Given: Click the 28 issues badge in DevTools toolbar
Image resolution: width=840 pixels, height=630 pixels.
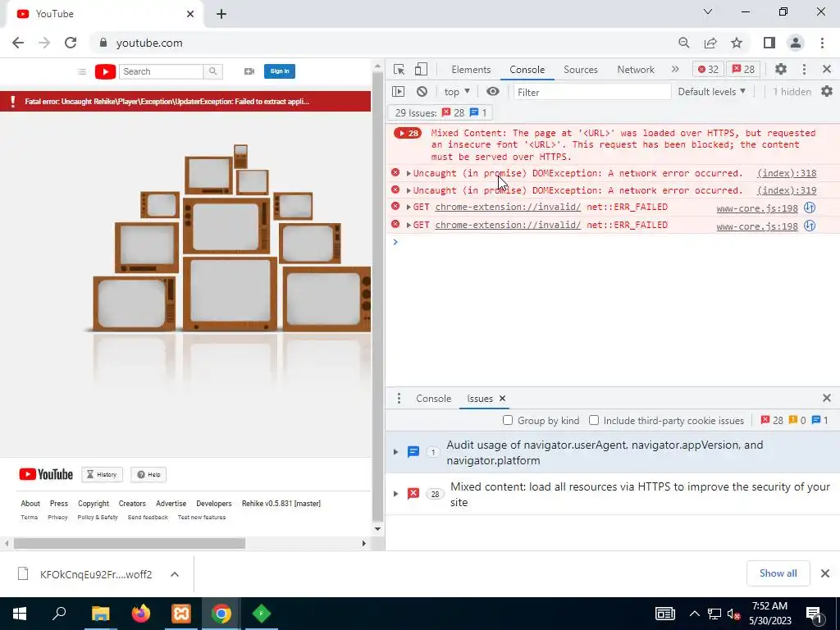Looking at the screenshot, I should click(743, 70).
